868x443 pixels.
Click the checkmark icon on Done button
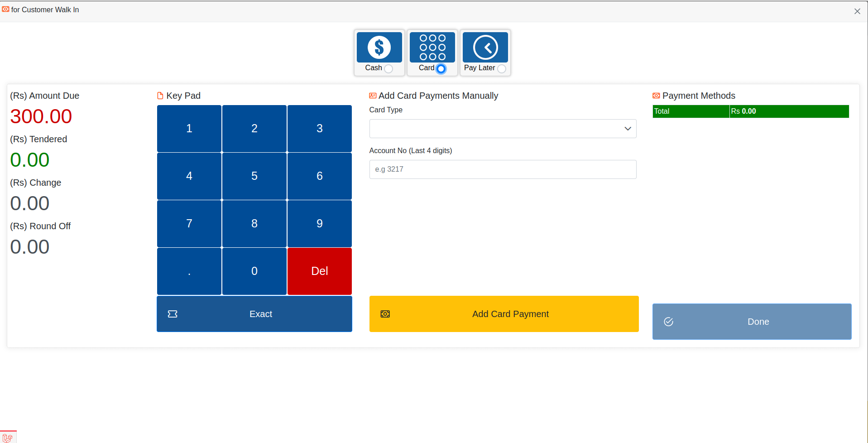668,322
